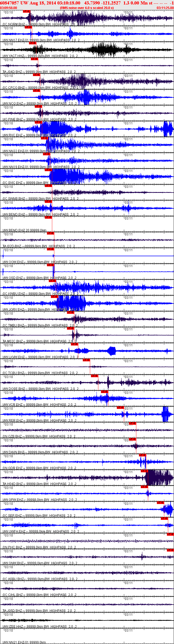Click the red pick marker on UW.JORV trace

54,297
